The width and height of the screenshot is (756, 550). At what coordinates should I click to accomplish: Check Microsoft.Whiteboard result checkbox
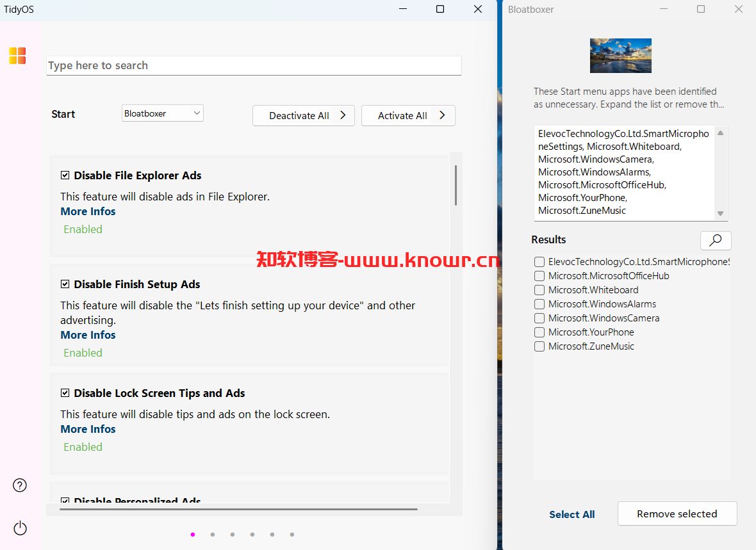click(x=539, y=290)
